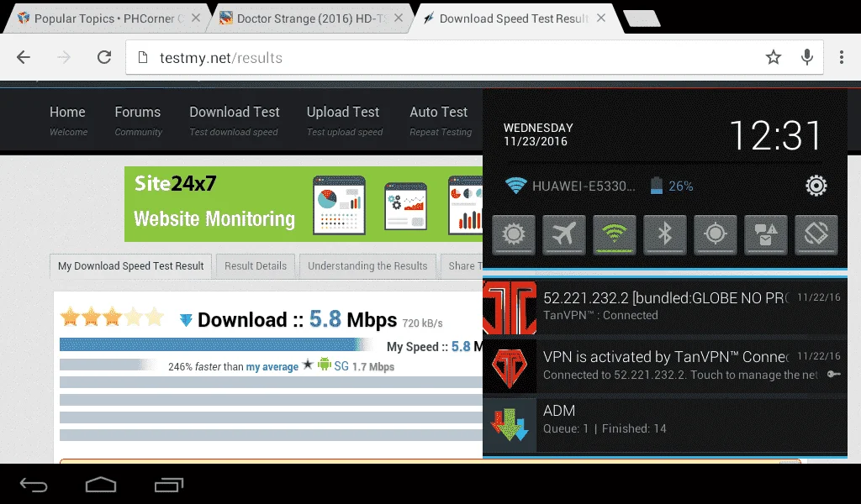Viewport: 861px width, 504px height.
Task: Toggle the notification alerts quick setting
Action: point(766,234)
